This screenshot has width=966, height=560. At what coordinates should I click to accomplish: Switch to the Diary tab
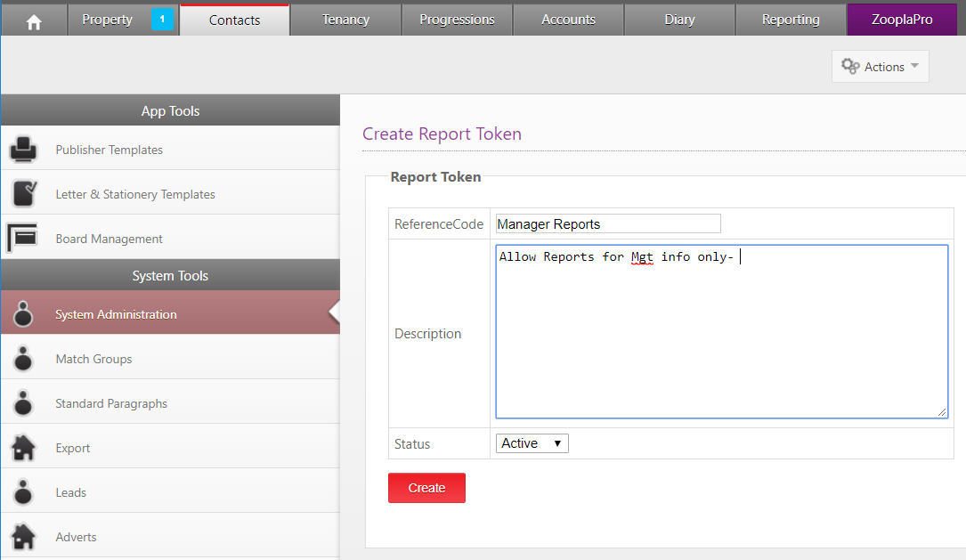click(679, 20)
